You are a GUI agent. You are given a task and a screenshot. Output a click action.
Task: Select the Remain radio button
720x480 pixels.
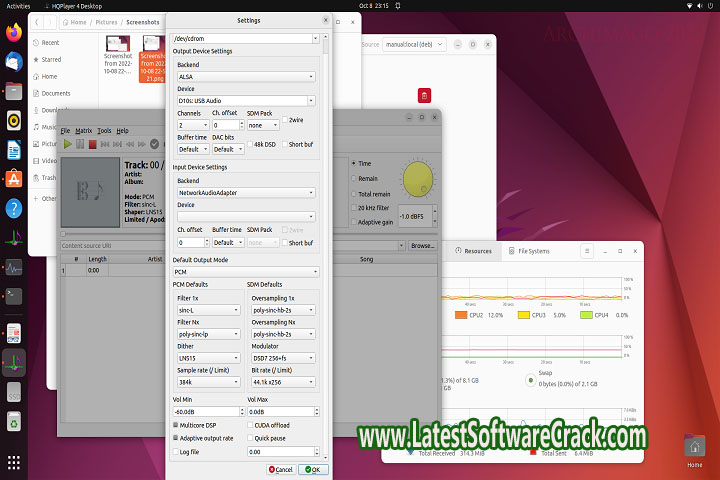coord(353,178)
